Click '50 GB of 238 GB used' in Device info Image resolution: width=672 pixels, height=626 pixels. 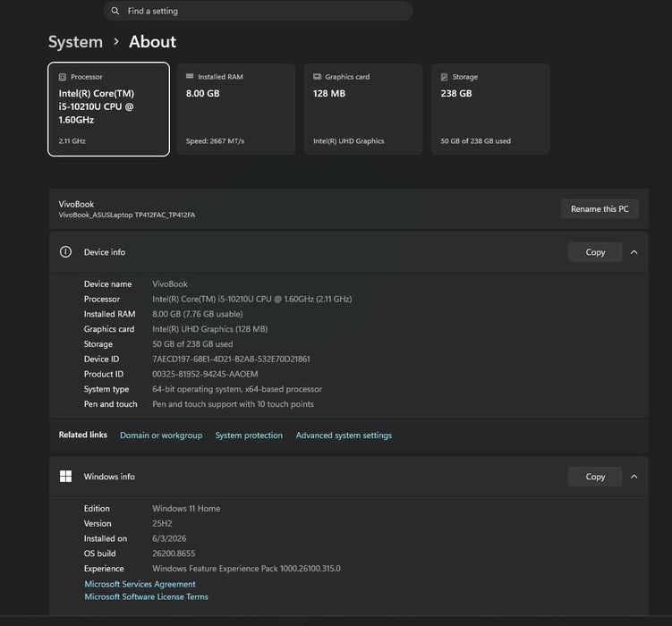pyautogui.click(x=192, y=343)
